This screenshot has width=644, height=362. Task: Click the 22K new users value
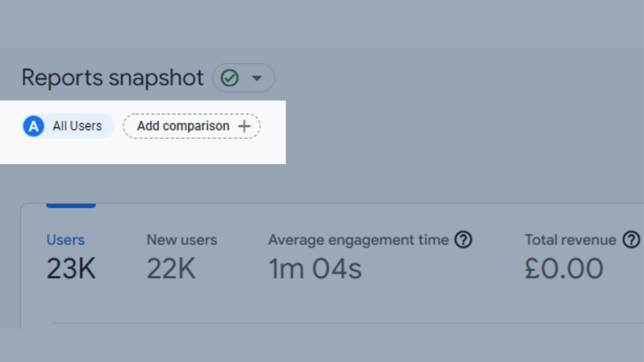click(171, 268)
